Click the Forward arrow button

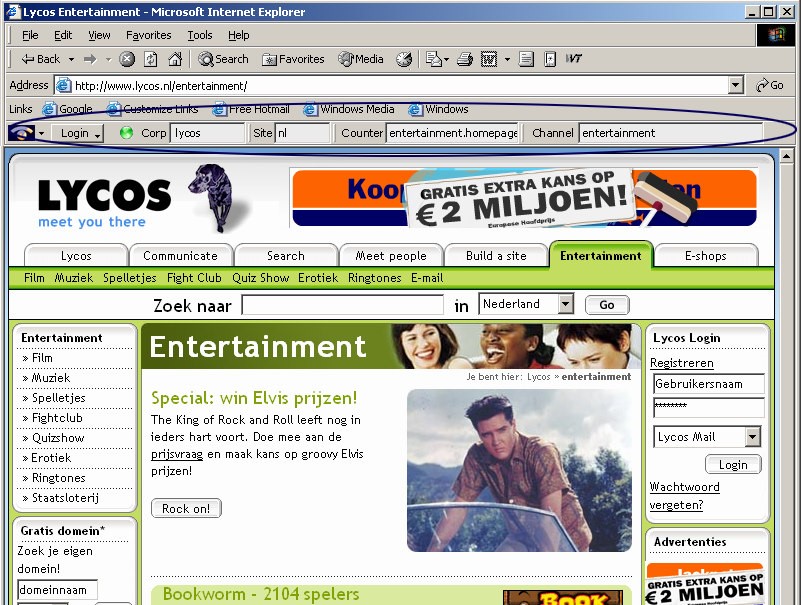point(90,59)
